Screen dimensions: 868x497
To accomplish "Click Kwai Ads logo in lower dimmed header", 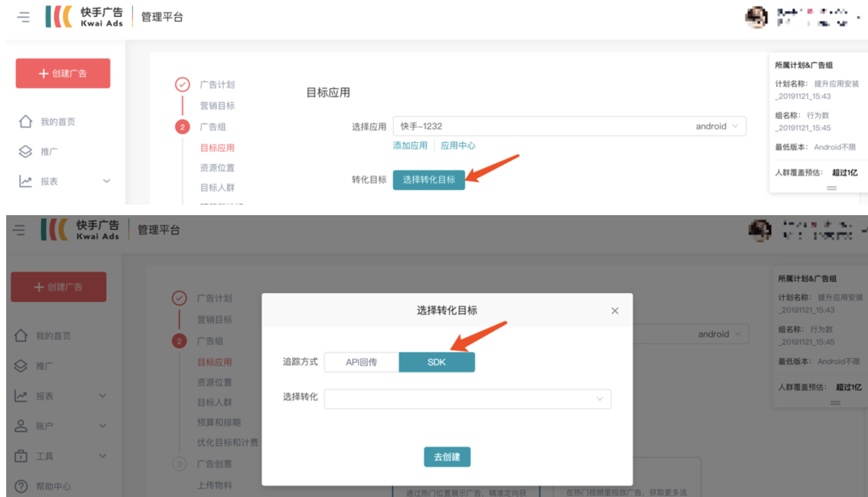I will (80, 230).
